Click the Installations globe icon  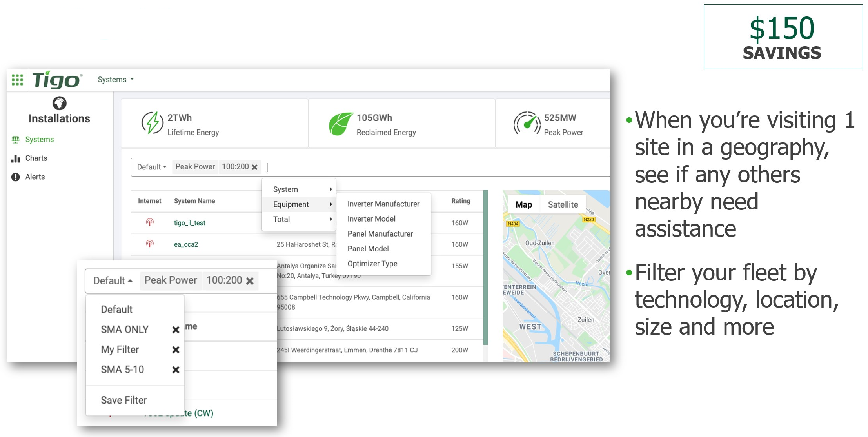pyautogui.click(x=59, y=103)
